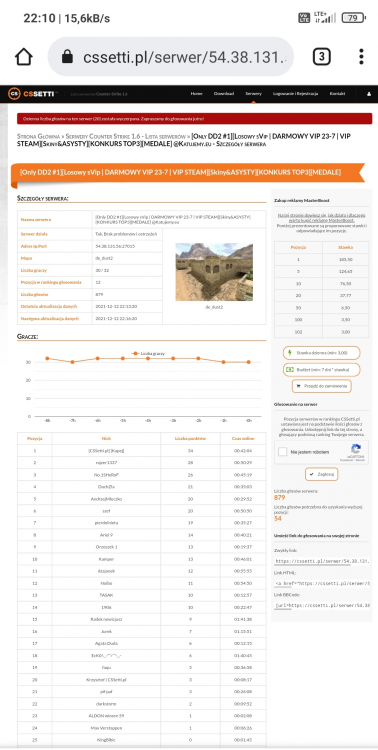Open the tab switcher showing 3
Viewport: 378px width, 750px height.
coord(322,57)
